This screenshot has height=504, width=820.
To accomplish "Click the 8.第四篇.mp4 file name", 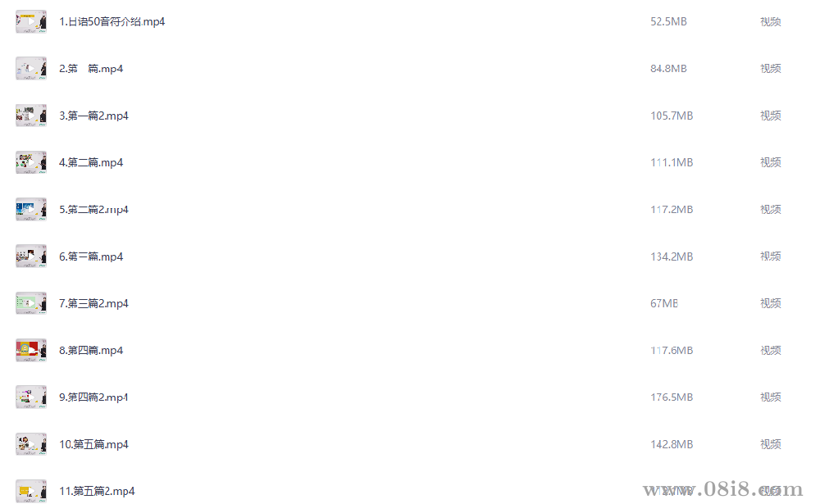I will point(91,350).
